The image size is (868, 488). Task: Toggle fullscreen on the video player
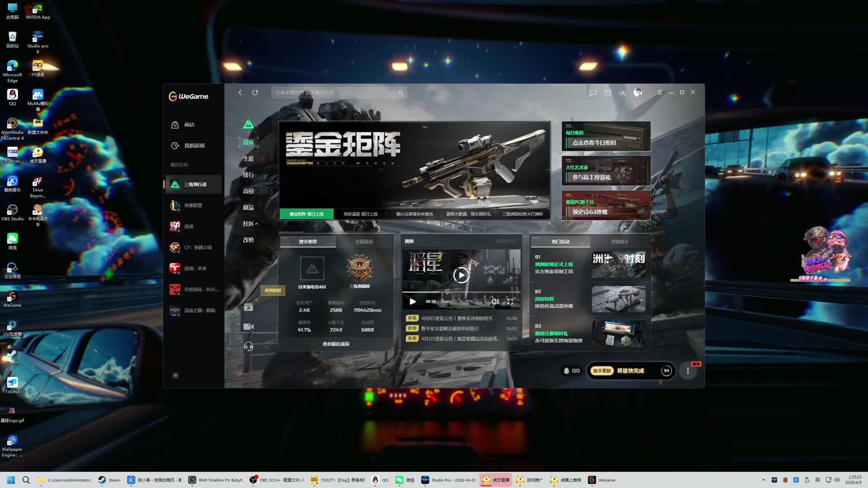510,301
